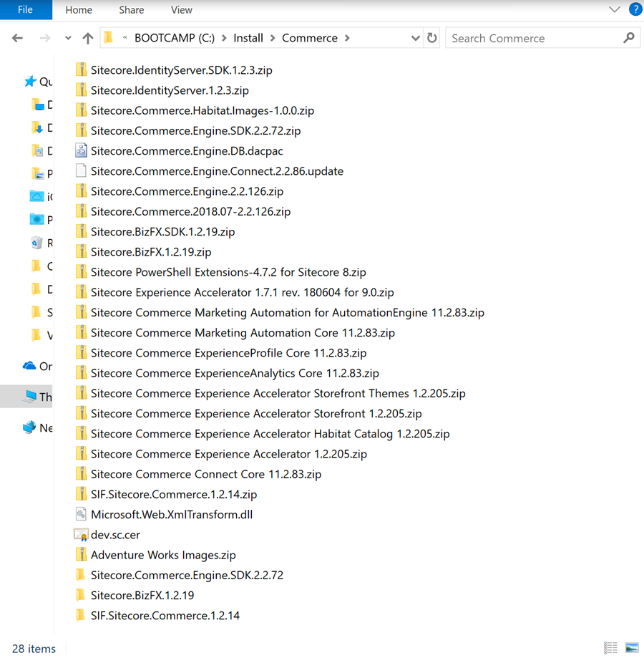Image resolution: width=644 pixels, height=658 pixels.
Task: Switch to Details view layout
Action: [610, 647]
